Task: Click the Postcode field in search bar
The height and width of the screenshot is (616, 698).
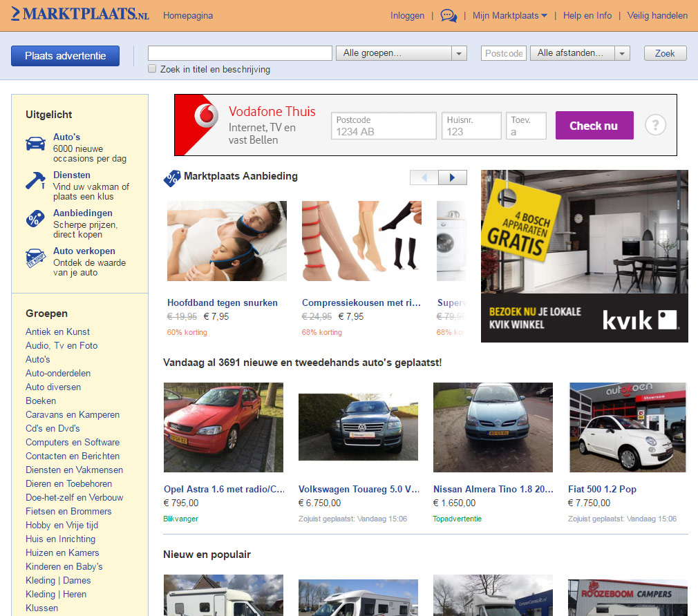Action: coord(503,53)
